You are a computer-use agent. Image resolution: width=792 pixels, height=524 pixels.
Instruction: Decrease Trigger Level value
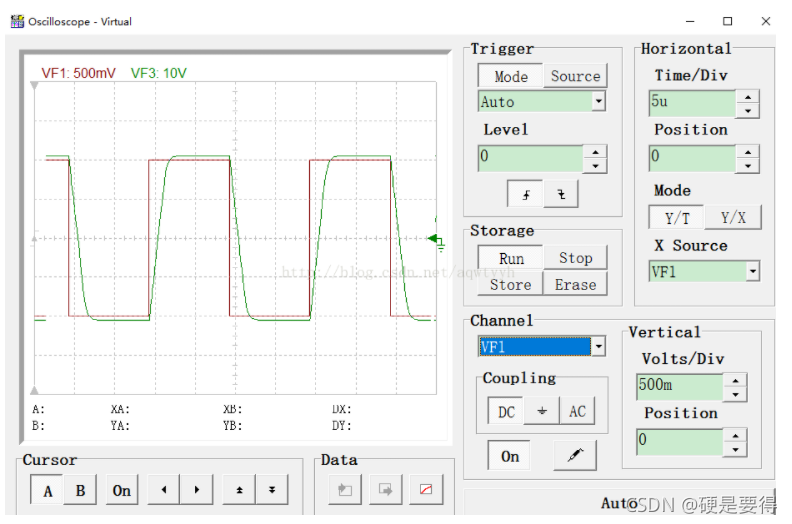(596, 166)
